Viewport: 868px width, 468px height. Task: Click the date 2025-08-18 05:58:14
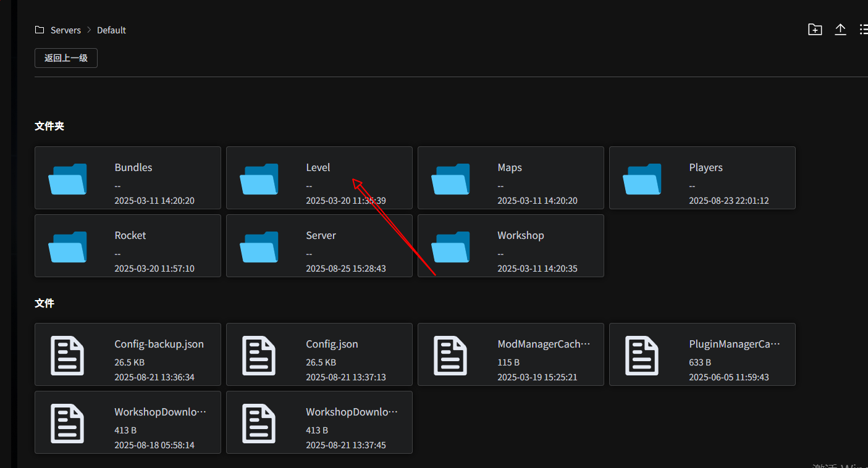click(154, 445)
